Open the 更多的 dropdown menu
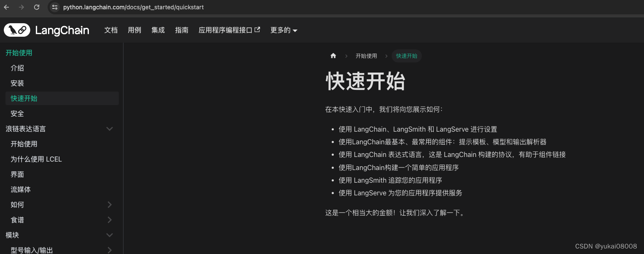 click(284, 30)
